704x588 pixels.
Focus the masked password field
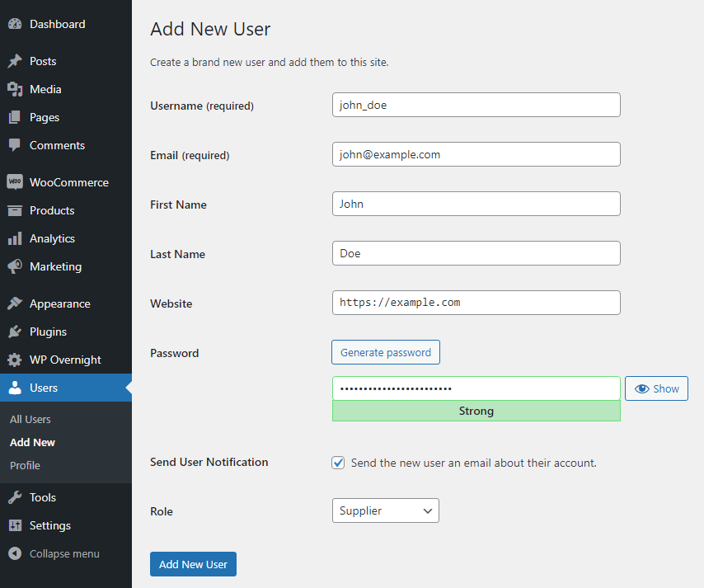(x=476, y=388)
